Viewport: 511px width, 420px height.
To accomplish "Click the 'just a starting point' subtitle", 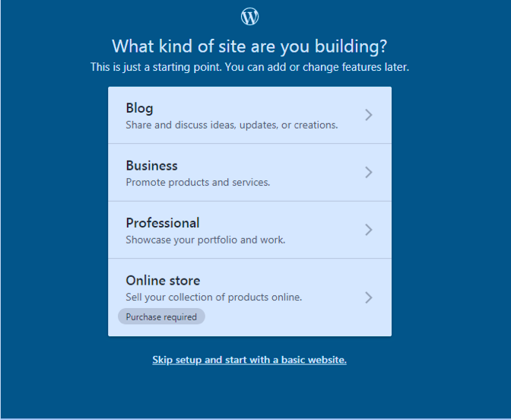I will coord(249,67).
